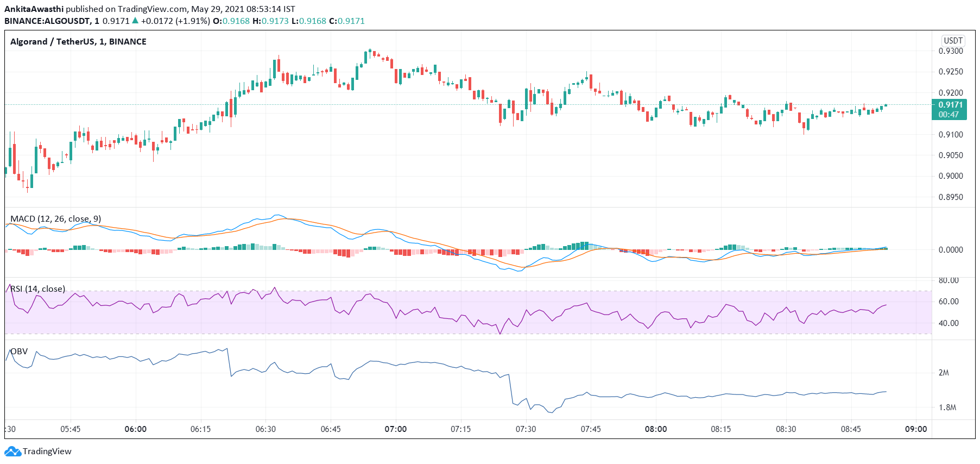The width and height of the screenshot is (980, 464).
Task: Click the 08:45 time axis marker
Action: (x=851, y=429)
